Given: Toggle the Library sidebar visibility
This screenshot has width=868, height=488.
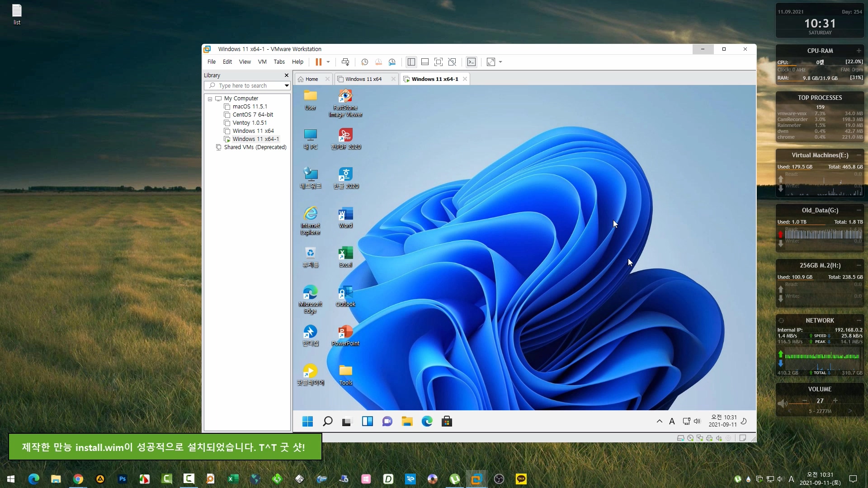Looking at the screenshot, I should (411, 62).
